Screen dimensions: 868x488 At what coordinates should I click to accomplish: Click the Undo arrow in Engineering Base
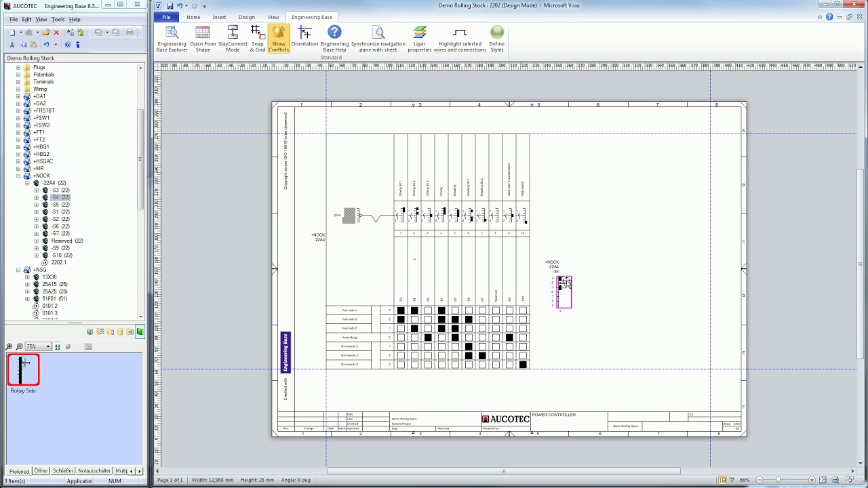click(x=46, y=45)
